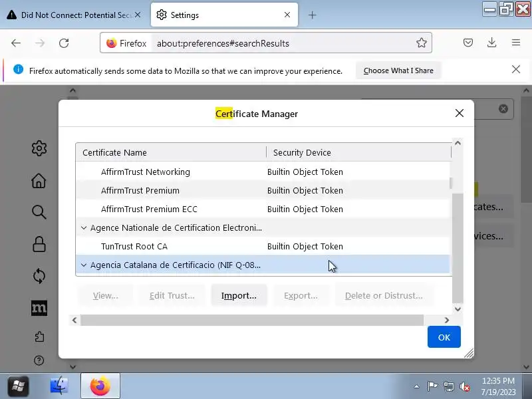
Task: Click the info icon in the notification bar
Action: click(19, 70)
